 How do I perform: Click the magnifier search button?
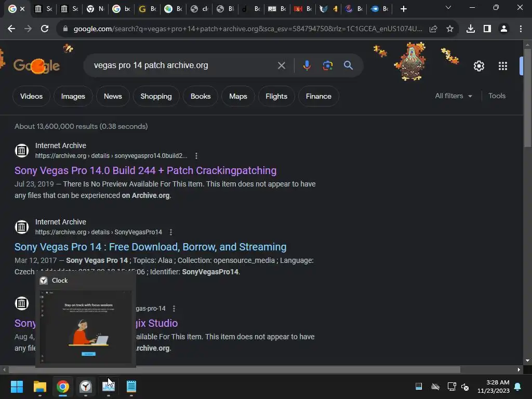point(348,65)
